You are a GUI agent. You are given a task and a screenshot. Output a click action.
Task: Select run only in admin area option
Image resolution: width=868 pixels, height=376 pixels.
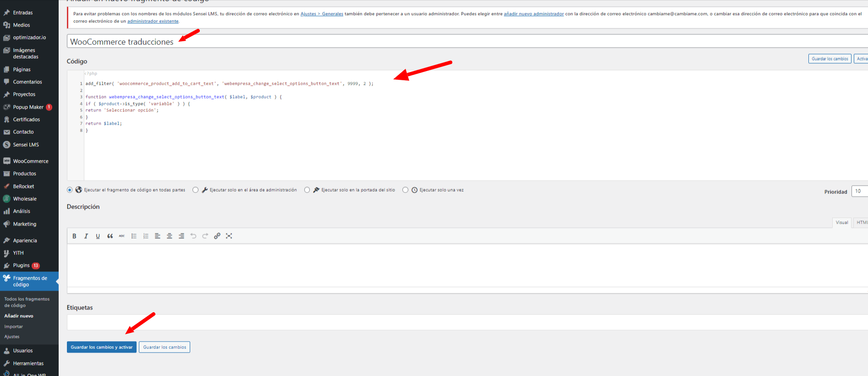click(x=196, y=190)
